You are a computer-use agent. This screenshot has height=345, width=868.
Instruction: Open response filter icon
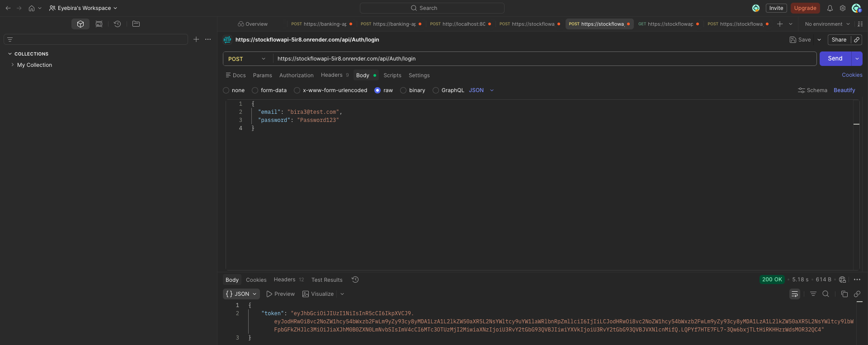point(813,294)
